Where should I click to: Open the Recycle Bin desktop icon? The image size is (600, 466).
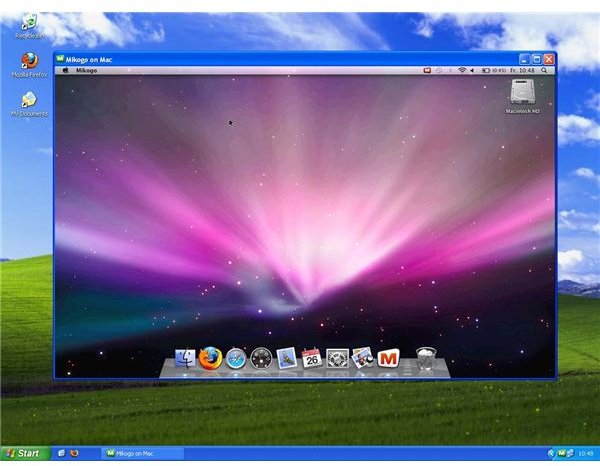tap(29, 25)
